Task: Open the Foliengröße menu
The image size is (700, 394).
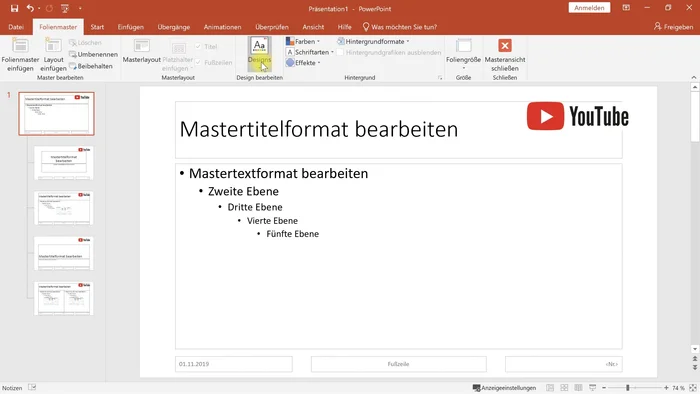Action: click(x=463, y=54)
